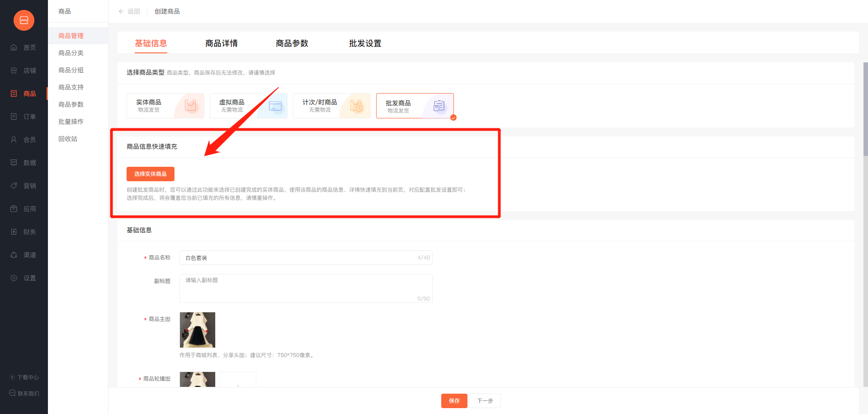Screen dimensions: 868x414
Task: Switch to the 商品详情 tab
Action: [221, 43]
